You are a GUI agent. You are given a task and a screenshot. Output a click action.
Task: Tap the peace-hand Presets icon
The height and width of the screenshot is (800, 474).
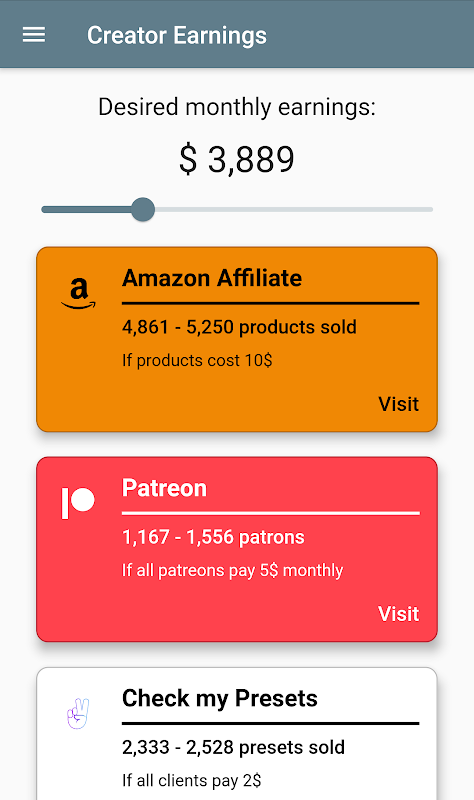[x=78, y=713]
